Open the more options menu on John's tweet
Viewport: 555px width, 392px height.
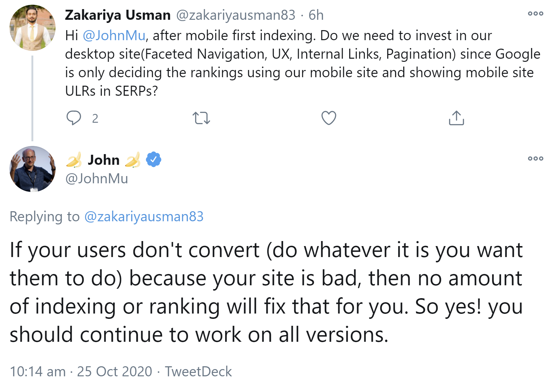coord(535,158)
